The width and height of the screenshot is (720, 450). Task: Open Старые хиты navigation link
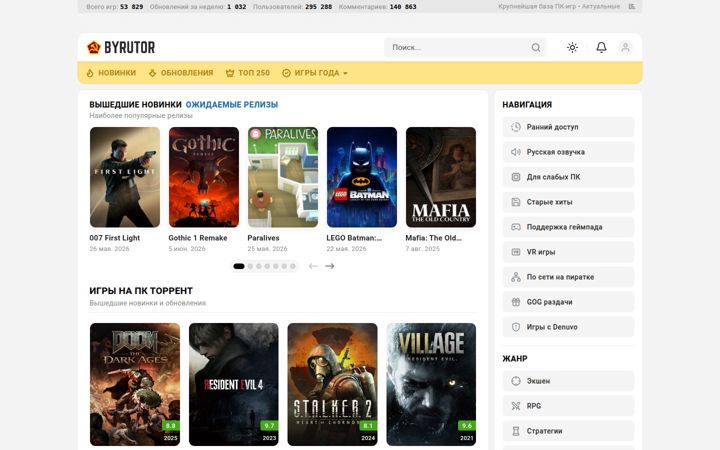point(568,202)
